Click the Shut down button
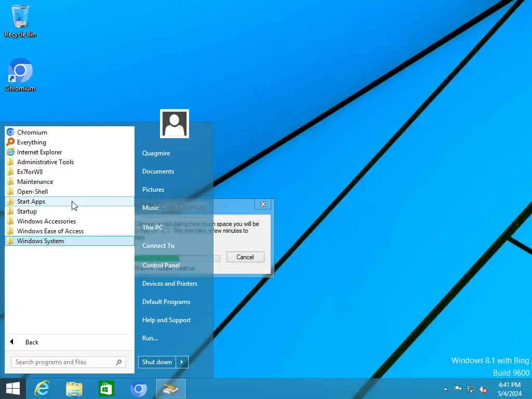Viewport: 532px width, 399px height. coord(157,362)
